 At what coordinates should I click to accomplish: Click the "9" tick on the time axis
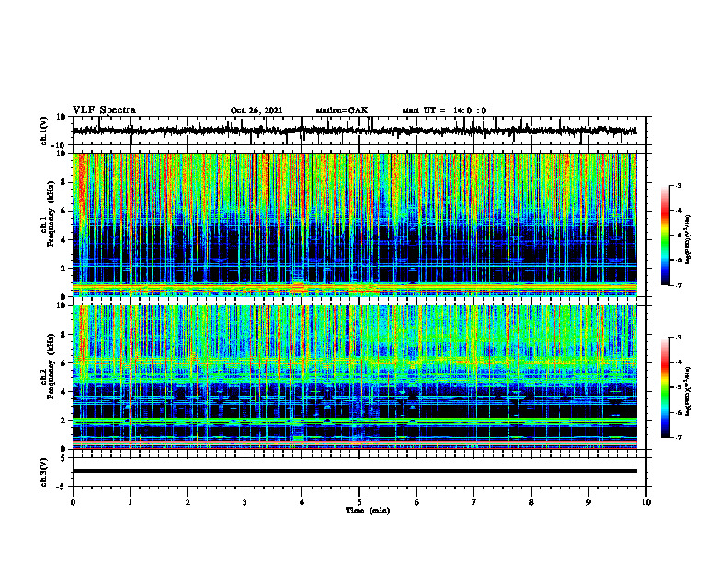[588, 502]
